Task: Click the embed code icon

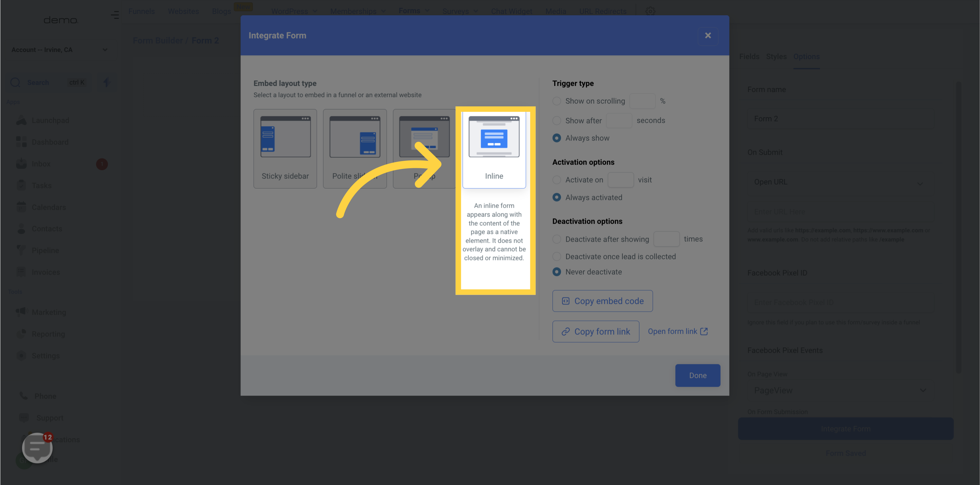Action: click(565, 301)
